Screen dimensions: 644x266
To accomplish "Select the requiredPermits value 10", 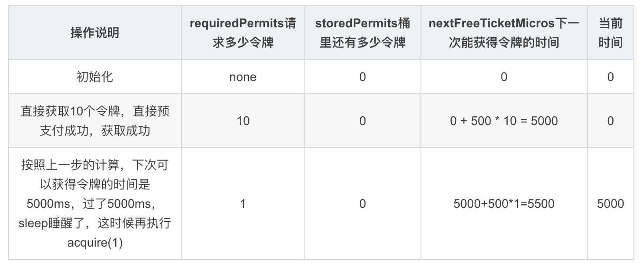I will coord(243,121).
